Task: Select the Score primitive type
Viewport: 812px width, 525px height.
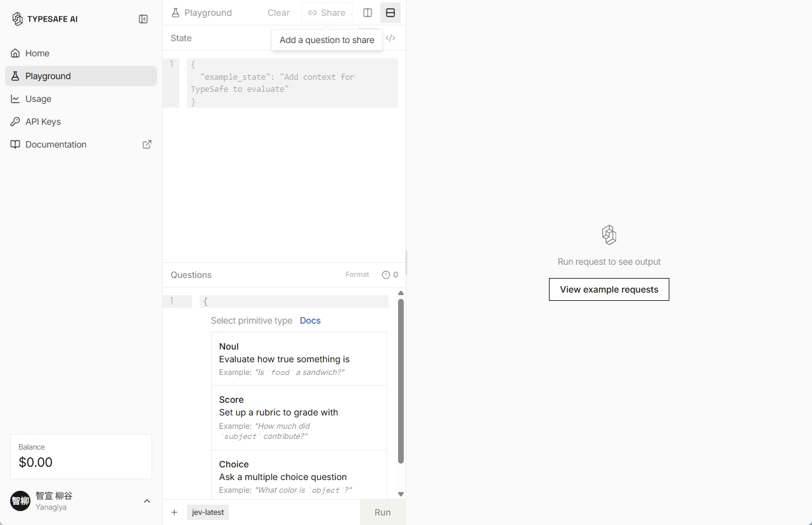Action: pyautogui.click(x=299, y=418)
